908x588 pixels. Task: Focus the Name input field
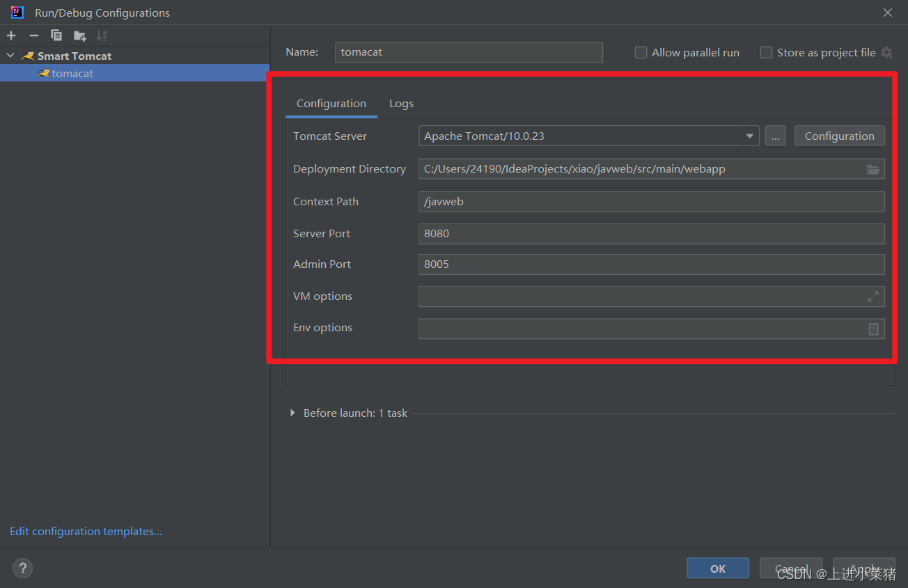tap(469, 52)
